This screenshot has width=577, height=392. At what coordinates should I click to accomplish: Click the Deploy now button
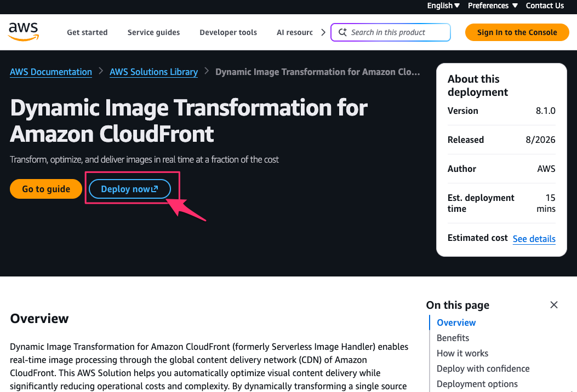pos(129,189)
